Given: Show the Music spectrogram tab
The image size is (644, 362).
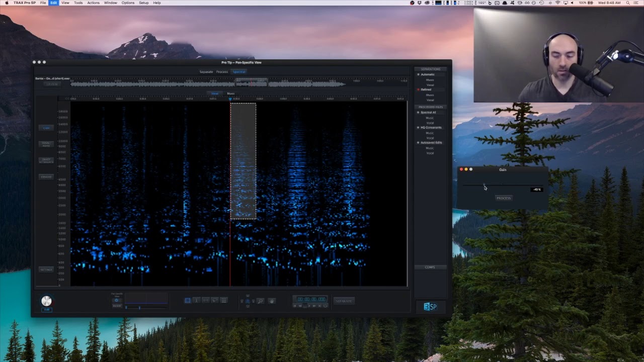Looking at the screenshot, I should click(x=230, y=94).
